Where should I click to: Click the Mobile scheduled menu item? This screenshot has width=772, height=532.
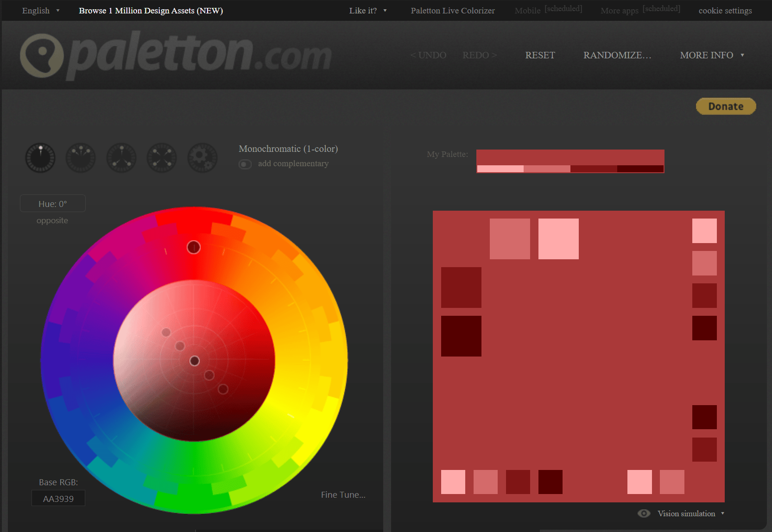[x=548, y=10]
